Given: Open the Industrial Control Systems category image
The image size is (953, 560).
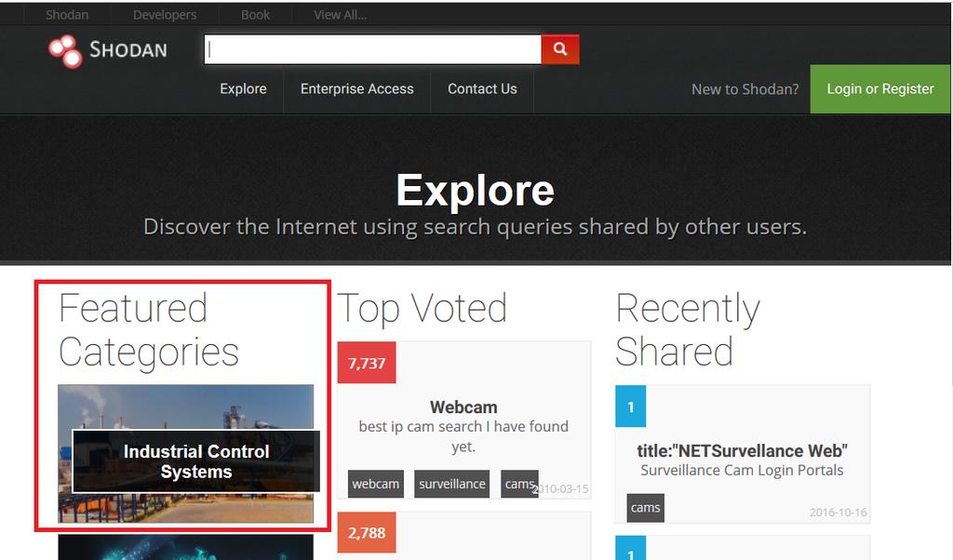Looking at the screenshot, I should (186, 453).
